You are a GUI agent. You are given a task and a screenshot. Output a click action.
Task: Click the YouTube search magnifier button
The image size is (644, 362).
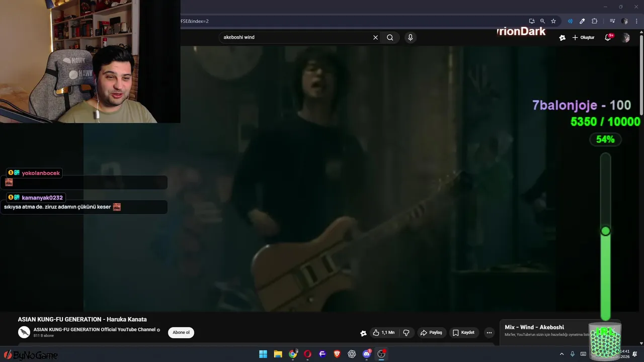tap(390, 37)
